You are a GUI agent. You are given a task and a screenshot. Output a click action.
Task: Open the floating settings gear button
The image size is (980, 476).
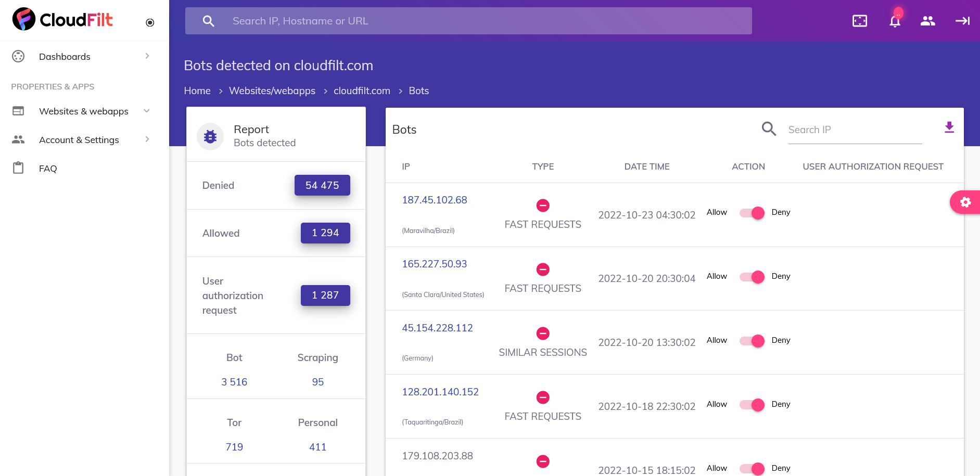coord(965,202)
